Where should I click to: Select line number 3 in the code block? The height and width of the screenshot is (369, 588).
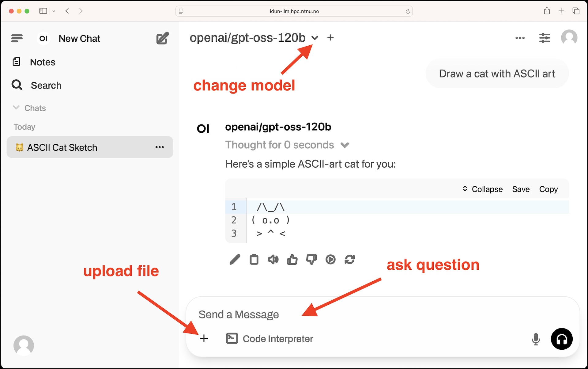tap(234, 233)
